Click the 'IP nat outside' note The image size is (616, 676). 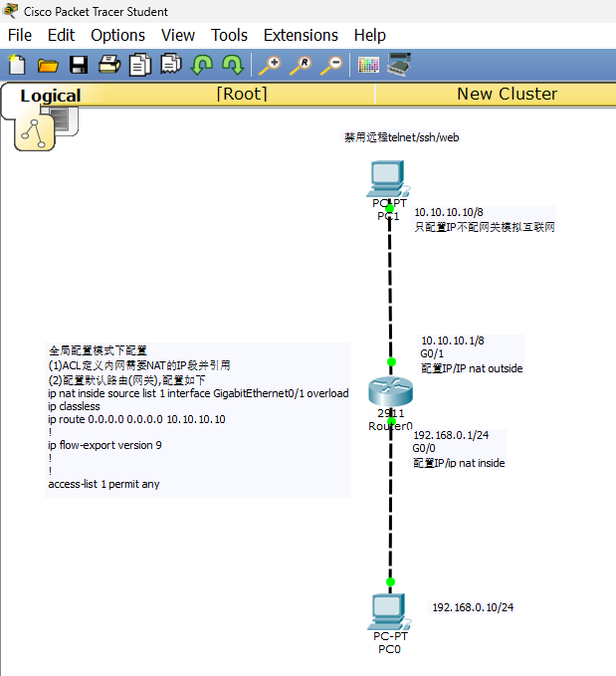472,368
